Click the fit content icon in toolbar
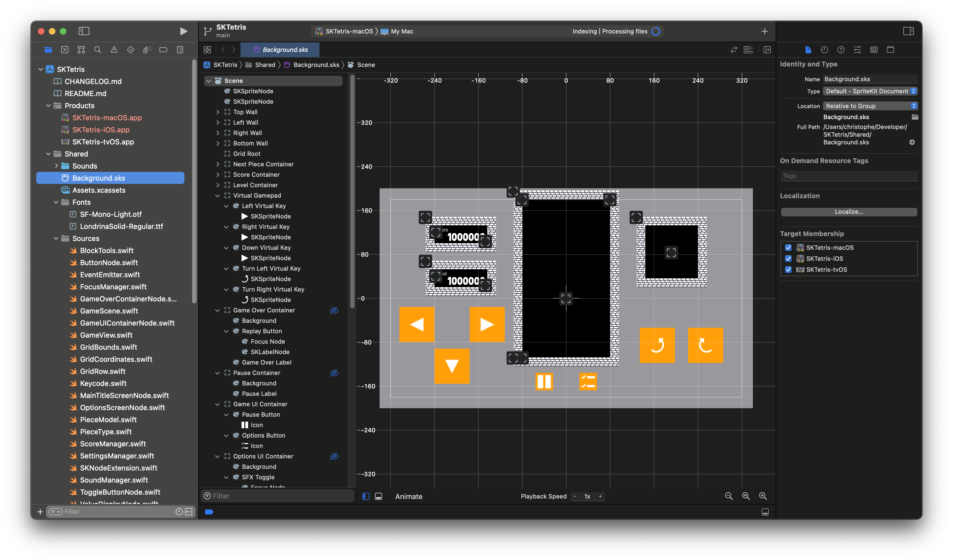 [x=746, y=496]
